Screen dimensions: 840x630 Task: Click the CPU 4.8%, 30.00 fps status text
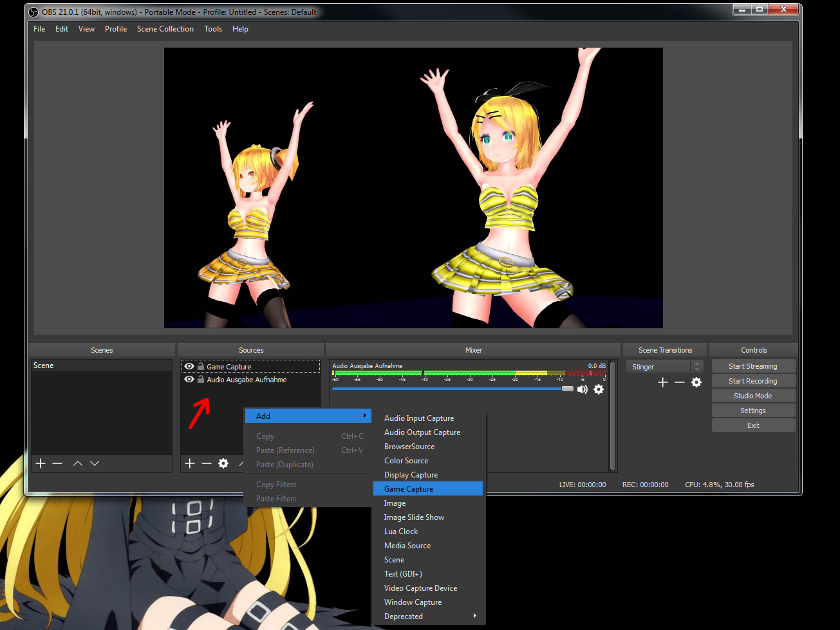[x=720, y=485]
